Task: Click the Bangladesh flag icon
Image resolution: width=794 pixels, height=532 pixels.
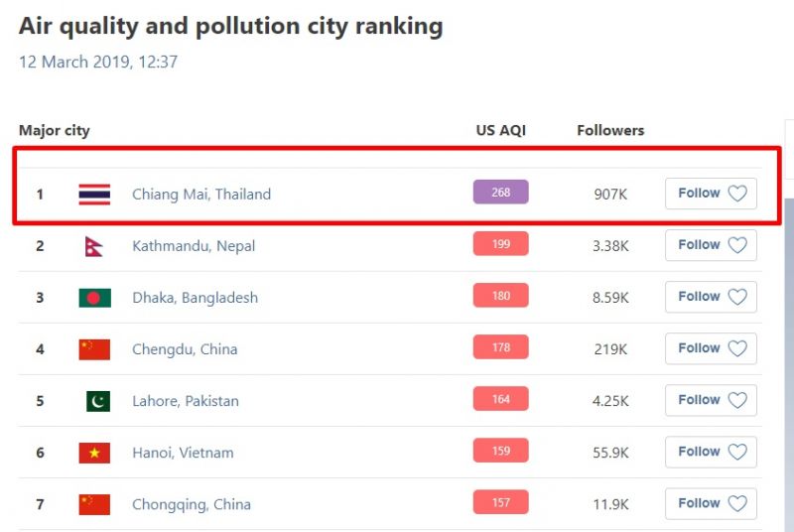Action: (x=94, y=298)
